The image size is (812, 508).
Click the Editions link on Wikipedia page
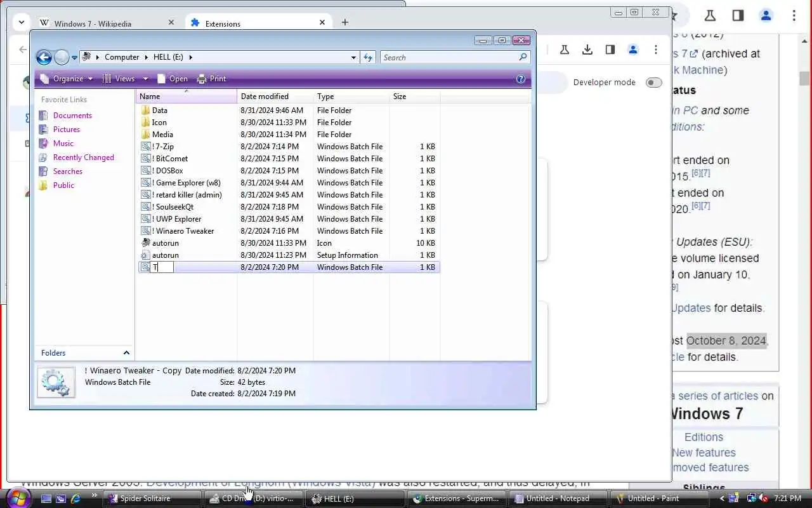tap(704, 438)
